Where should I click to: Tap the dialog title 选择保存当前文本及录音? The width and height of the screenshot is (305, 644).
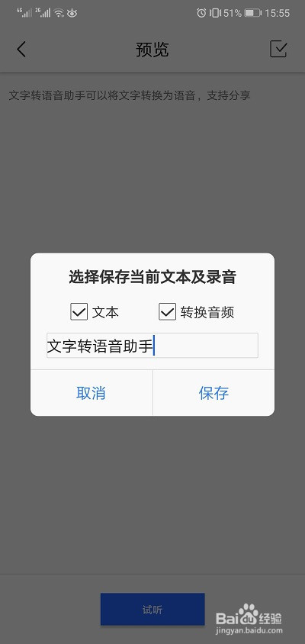(x=152, y=277)
